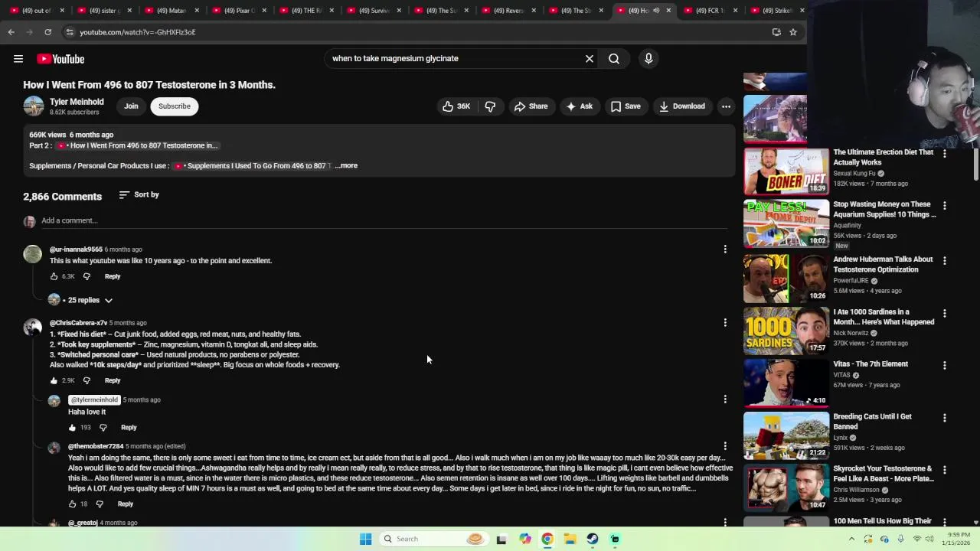Open the @tylermeinhold username badge
The image size is (980, 551).
(94, 399)
